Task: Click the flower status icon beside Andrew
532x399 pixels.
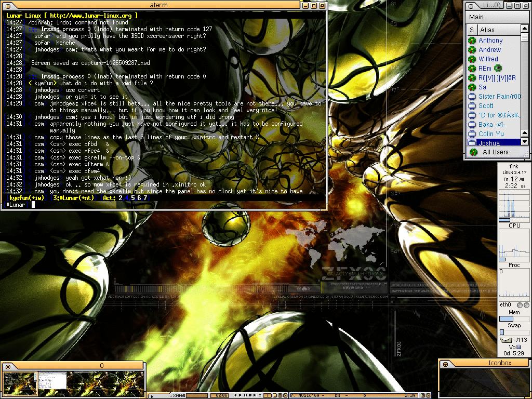Action: [x=472, y=50]
